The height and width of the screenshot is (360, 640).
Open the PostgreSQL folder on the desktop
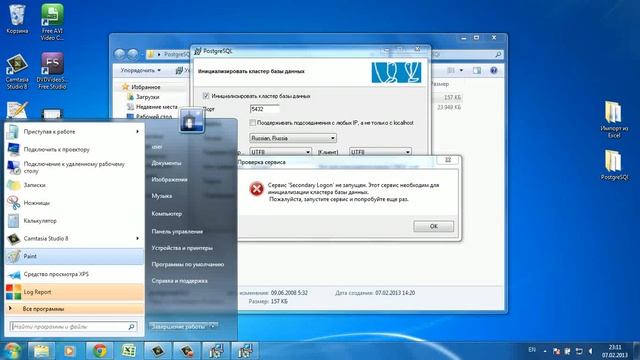pyautogui.click(x=614, y=165)
